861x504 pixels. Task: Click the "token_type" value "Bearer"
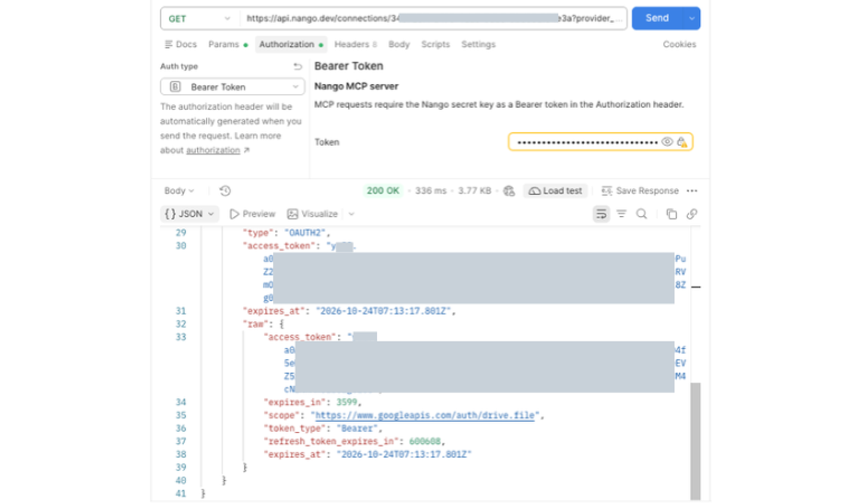click(x=358, y=429)
